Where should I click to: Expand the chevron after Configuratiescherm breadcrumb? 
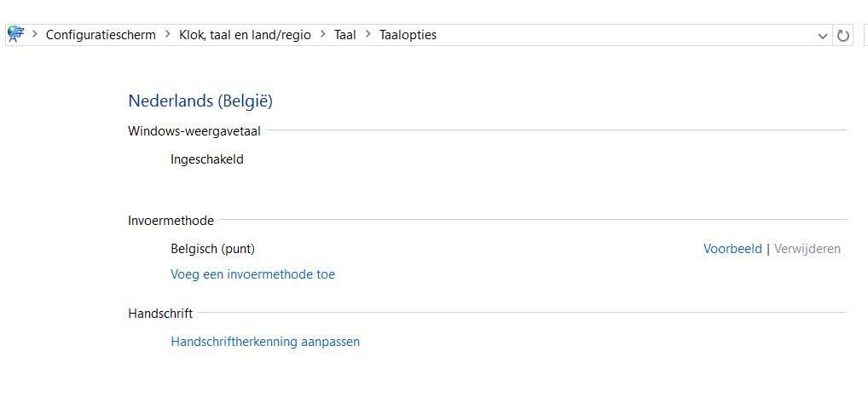tap(167, 35)
